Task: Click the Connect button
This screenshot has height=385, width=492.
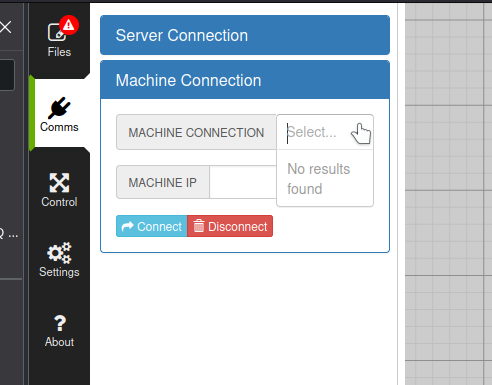Action: (x=152, y=226)
